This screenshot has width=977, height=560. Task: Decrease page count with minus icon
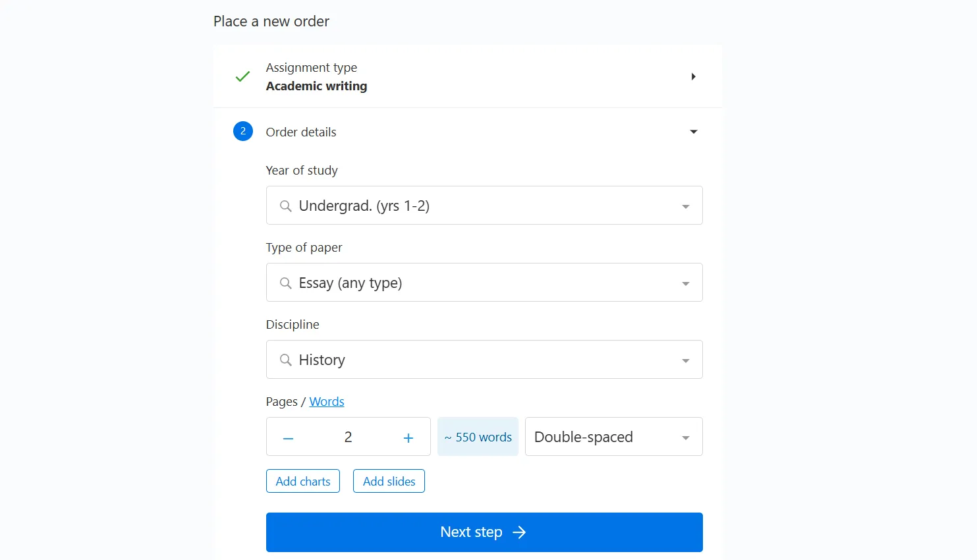click(288, 438)
